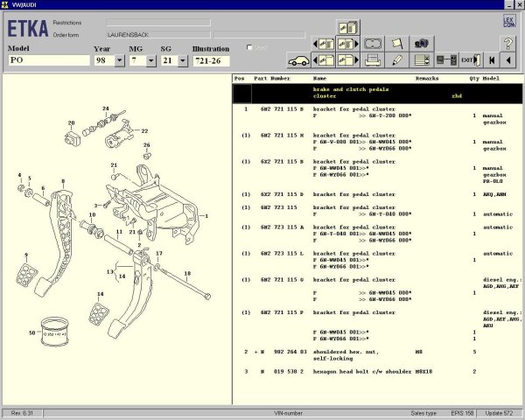Click the Restrictions field

click(x=158, y=23)
